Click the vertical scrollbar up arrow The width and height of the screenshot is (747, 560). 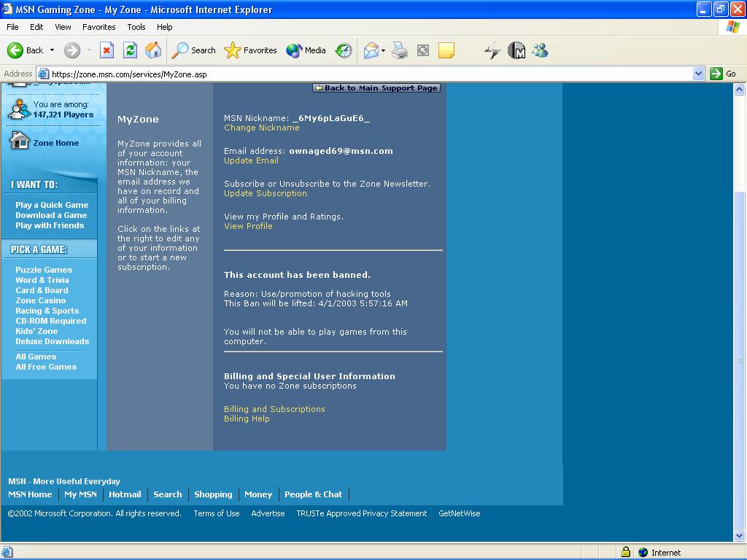[x=740, y=89]
